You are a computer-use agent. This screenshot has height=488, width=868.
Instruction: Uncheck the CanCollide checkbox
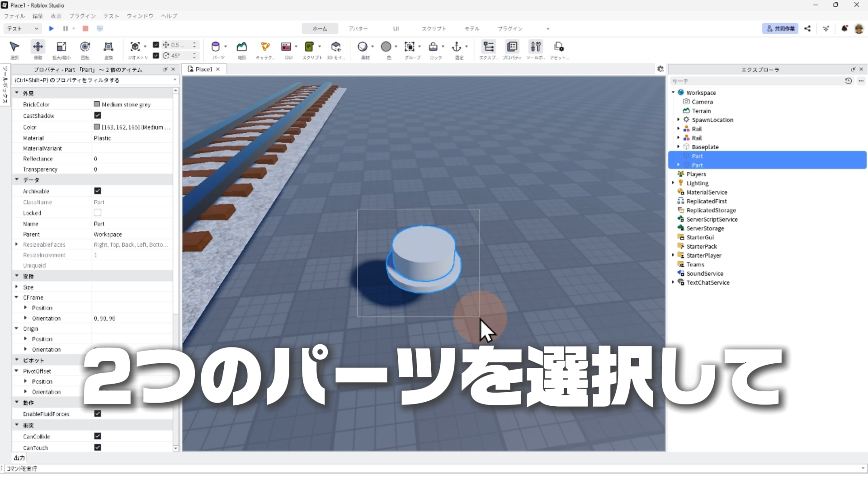[x=98, y=436]
